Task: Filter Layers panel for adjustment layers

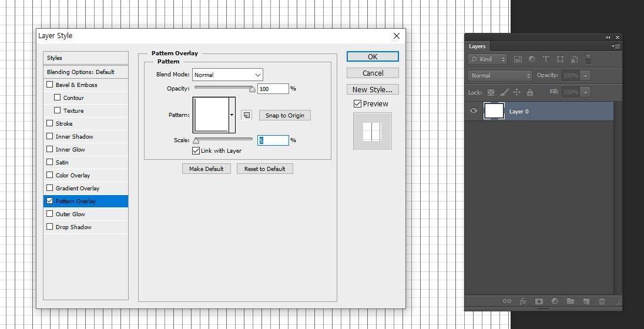Action: (x=532, y=59)
